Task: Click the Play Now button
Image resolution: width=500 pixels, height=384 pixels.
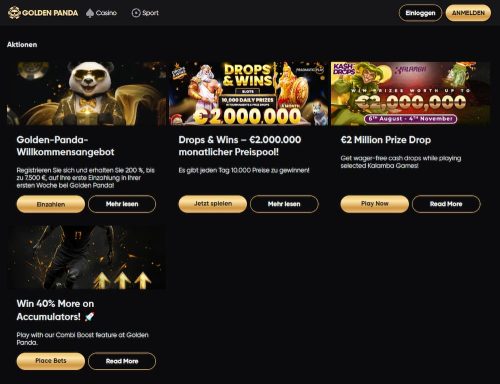Action: [375, 204]
